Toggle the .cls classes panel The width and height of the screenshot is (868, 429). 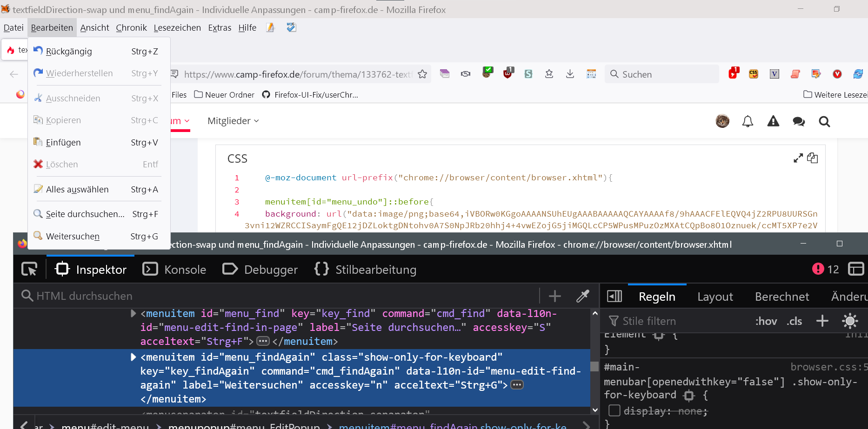click(x=795, y=321)
